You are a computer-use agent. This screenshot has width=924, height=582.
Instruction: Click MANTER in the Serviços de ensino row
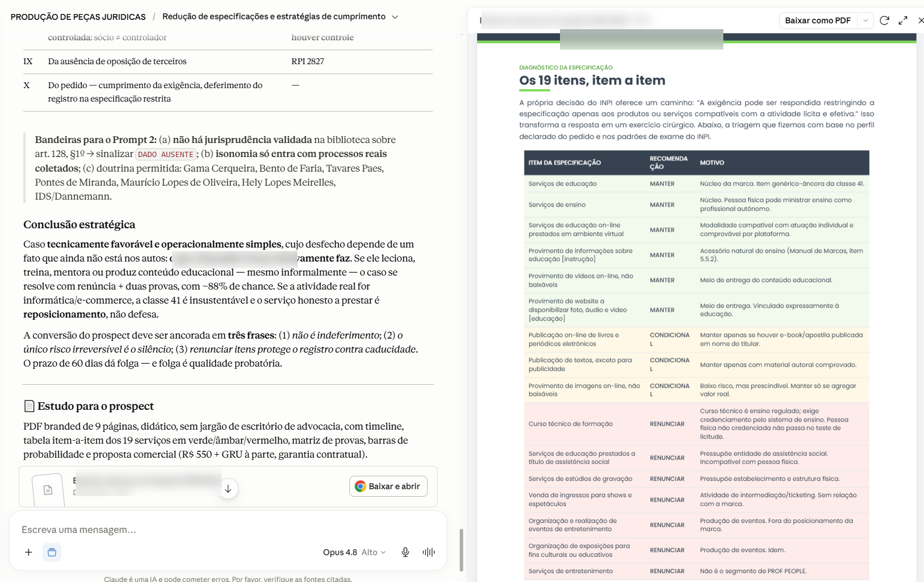point(662,205)
